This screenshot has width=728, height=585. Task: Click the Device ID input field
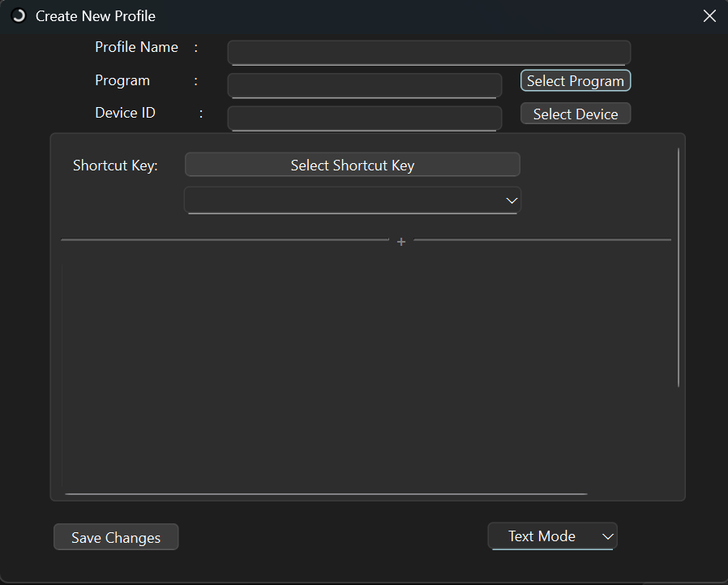pyautogui.click(x=365, y=118)
